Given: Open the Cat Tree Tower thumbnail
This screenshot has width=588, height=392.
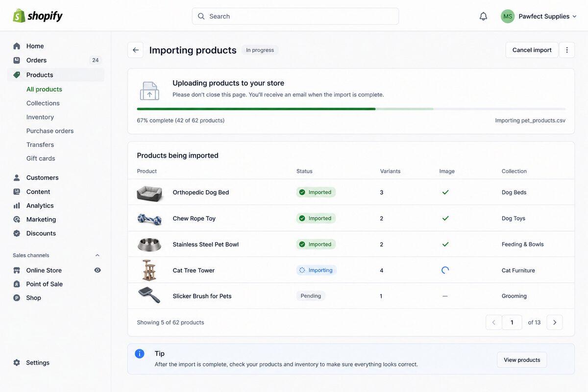Looking at the screenshot, I should (x=149, y=270).
